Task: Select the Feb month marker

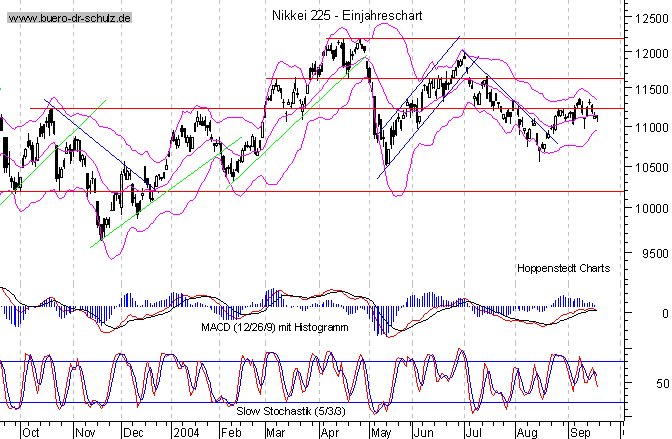Action: pos(232,432)
